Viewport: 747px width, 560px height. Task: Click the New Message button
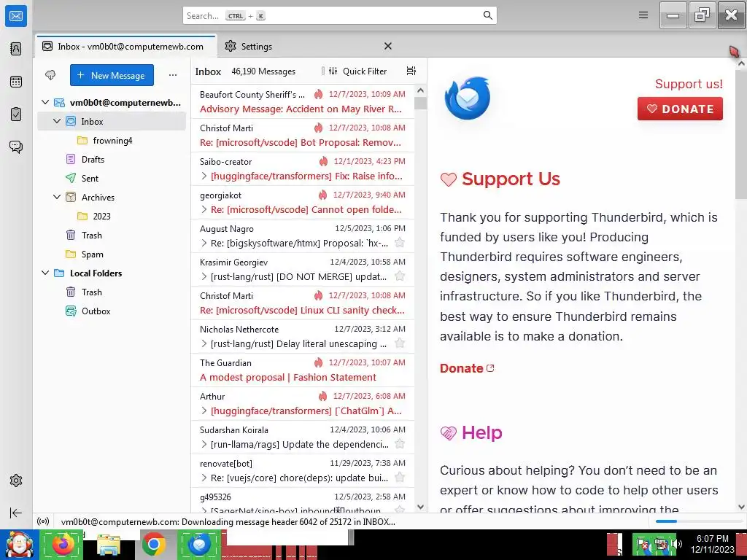click(x=112, y=75)
